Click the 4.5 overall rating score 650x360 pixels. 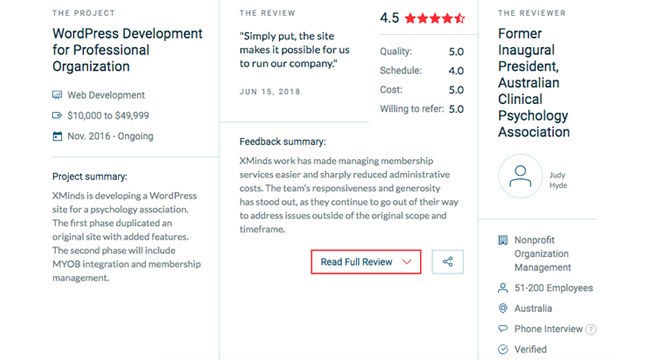pos(389,18)
